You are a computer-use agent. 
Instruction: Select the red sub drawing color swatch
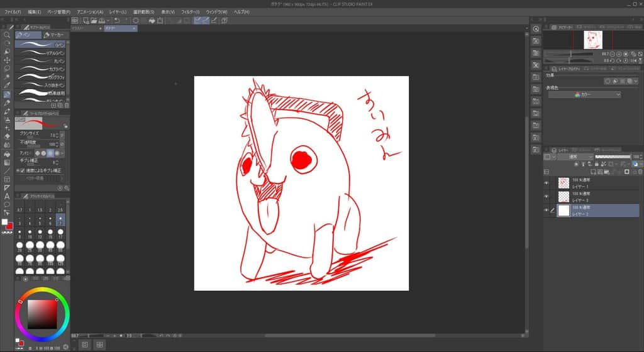coord(9,225)
